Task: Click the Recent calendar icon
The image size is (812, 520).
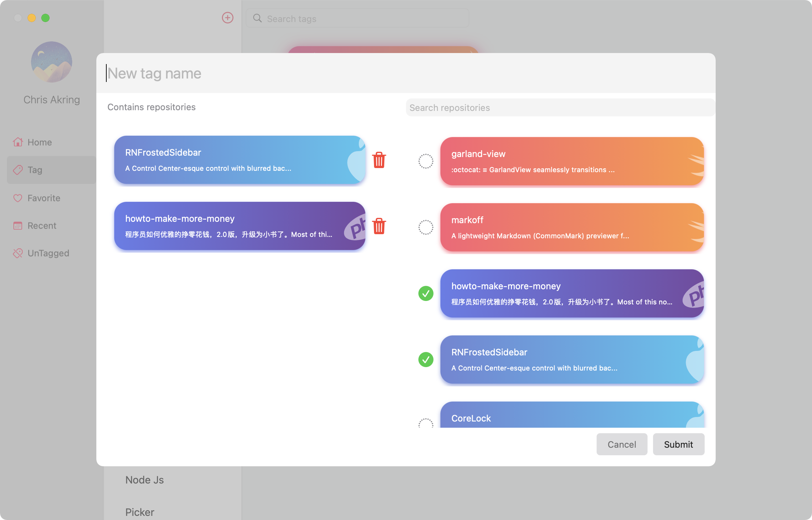Action: 18,226
